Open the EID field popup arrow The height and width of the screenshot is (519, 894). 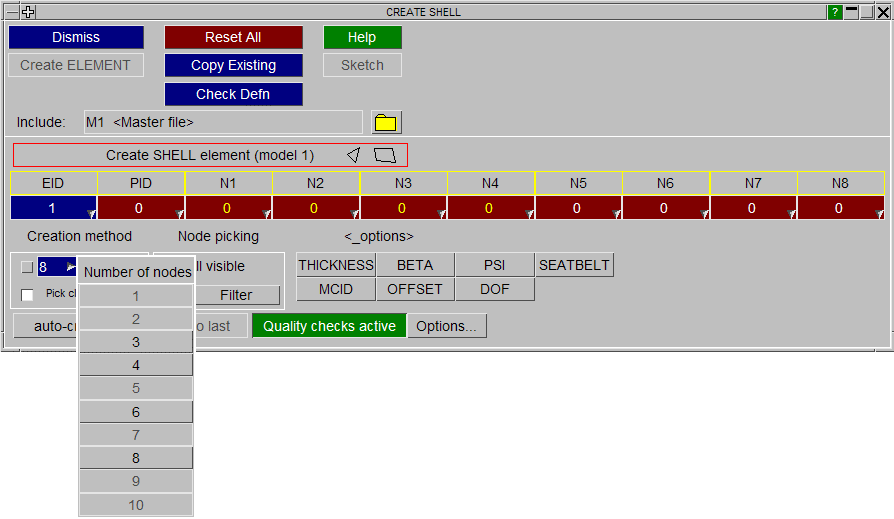point(92,213)
